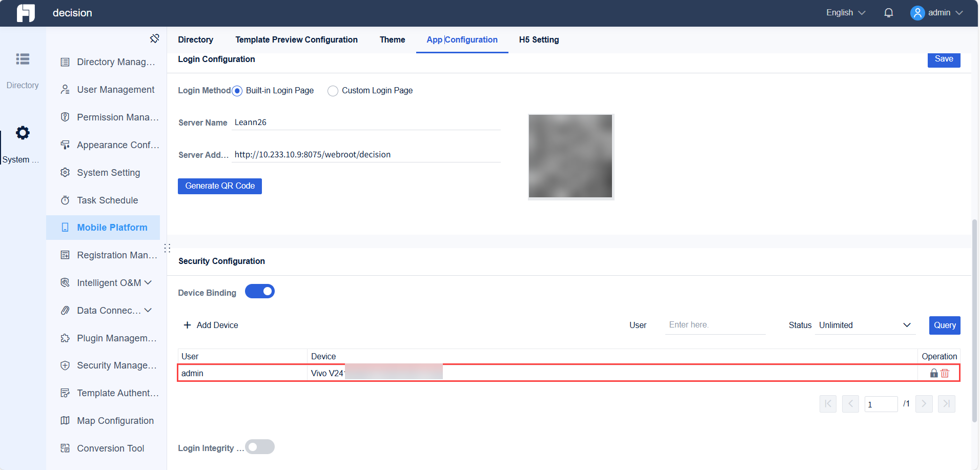This screenshot has width=980, height=470.
Task: Turn off the Device Binding switch
Action: click(260, 292)
